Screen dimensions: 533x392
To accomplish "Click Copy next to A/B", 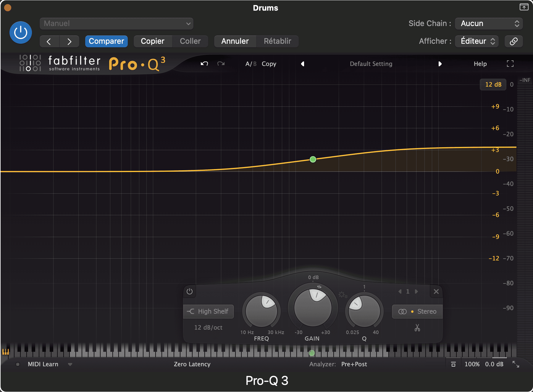I will click(x=269, y=64).
